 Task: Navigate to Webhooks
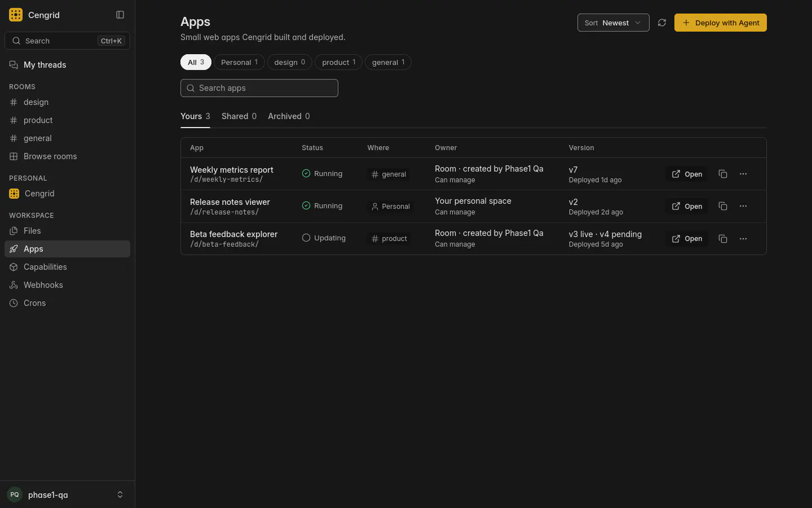68,285
